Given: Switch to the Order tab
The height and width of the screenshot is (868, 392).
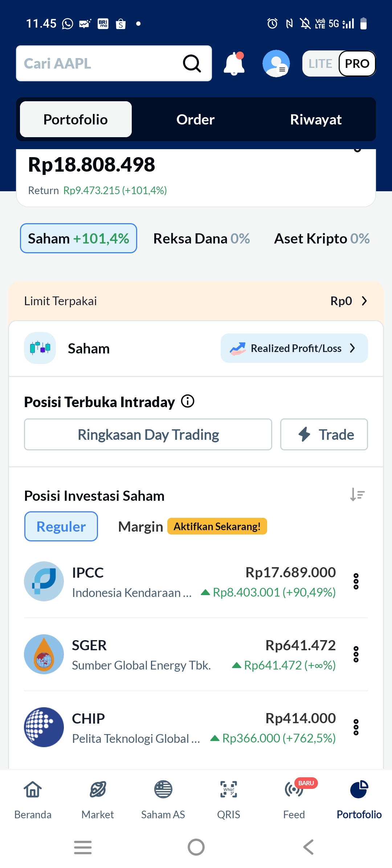Looking at the screenshot, I should pos(195,119).
